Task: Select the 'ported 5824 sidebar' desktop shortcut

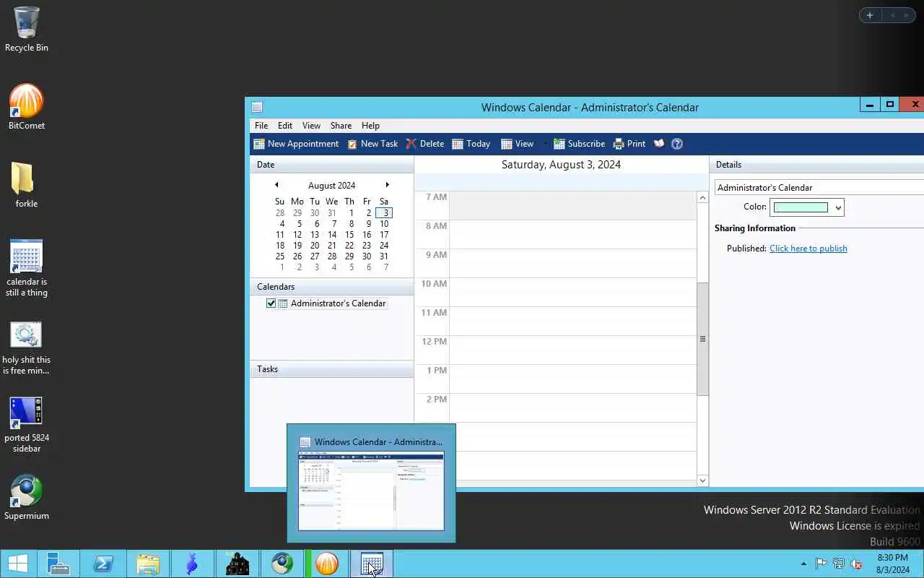Action: tap(27, 425)
